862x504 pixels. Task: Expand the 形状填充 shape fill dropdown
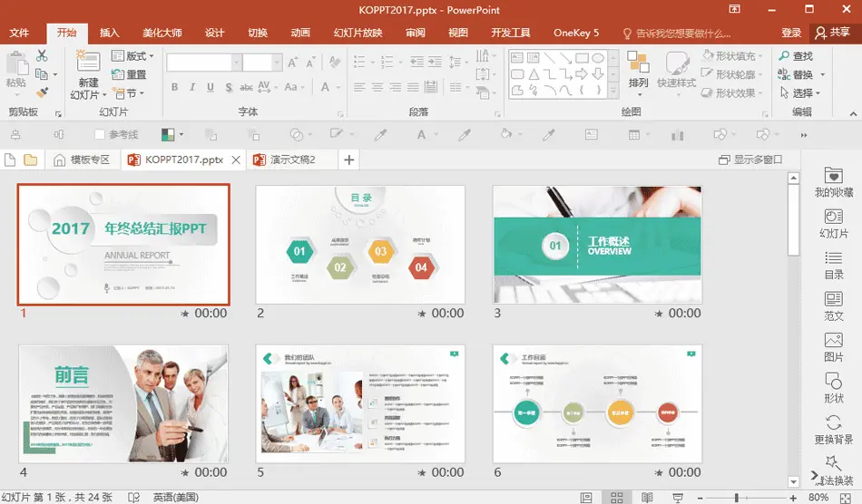[760, 56]
